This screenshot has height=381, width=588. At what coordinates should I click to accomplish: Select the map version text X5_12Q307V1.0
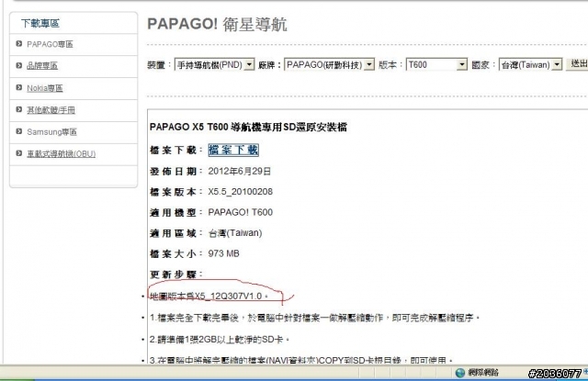coord(229,296)
